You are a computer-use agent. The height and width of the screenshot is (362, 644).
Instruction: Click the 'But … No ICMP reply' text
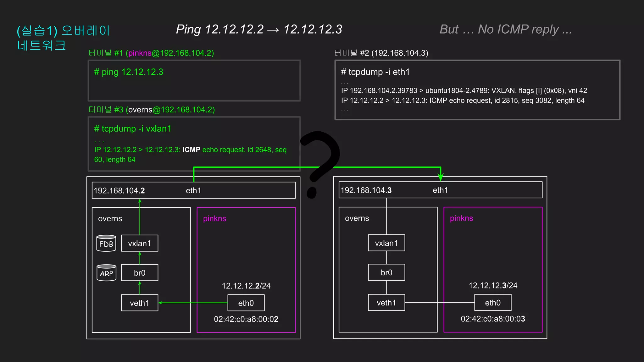pos(505,30)
